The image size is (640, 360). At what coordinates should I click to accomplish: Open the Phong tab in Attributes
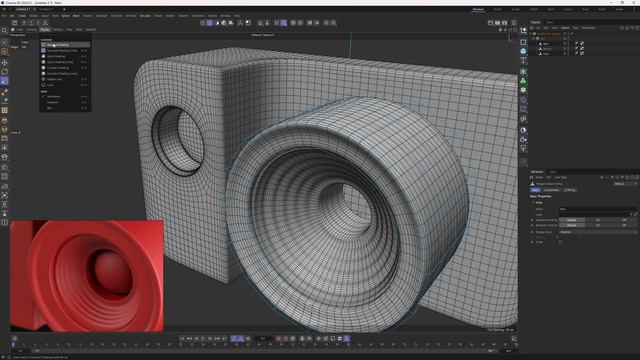coord(569,190)
